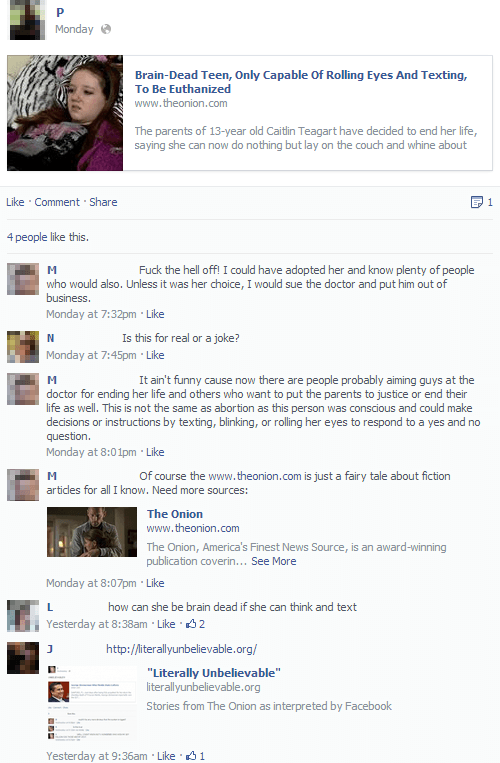View the 4 people who like this
The image size is (500, 763).
click(x=48, y=237)
